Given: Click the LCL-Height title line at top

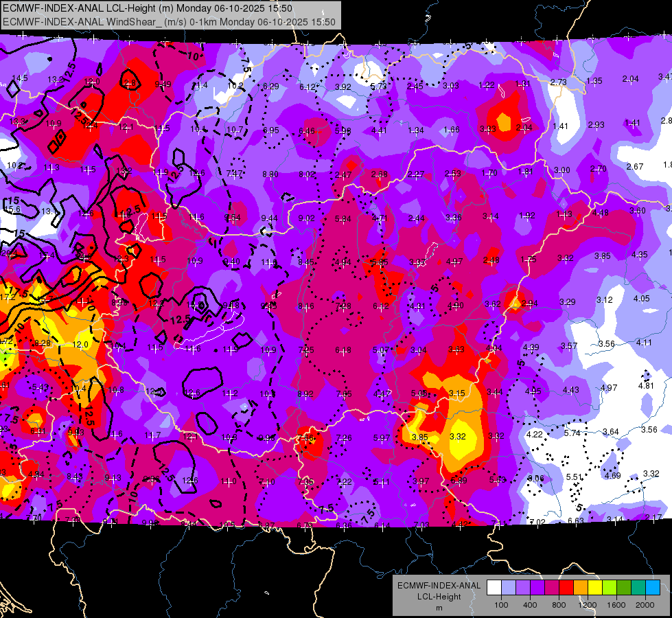Looking at the screenshot, I should point(148,8).
